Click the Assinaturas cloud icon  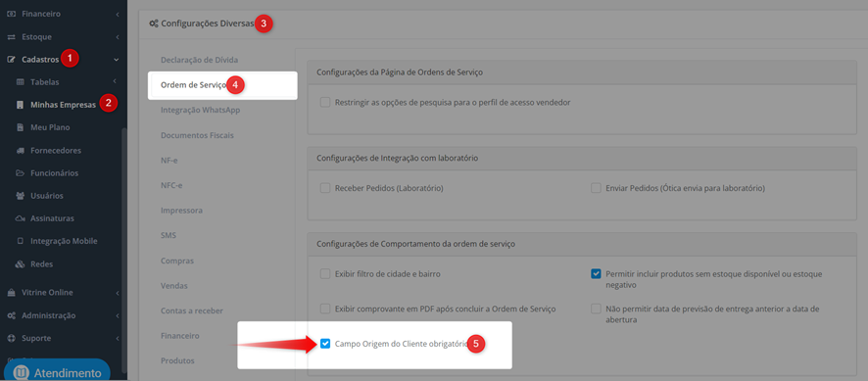(x=20, y=218)
